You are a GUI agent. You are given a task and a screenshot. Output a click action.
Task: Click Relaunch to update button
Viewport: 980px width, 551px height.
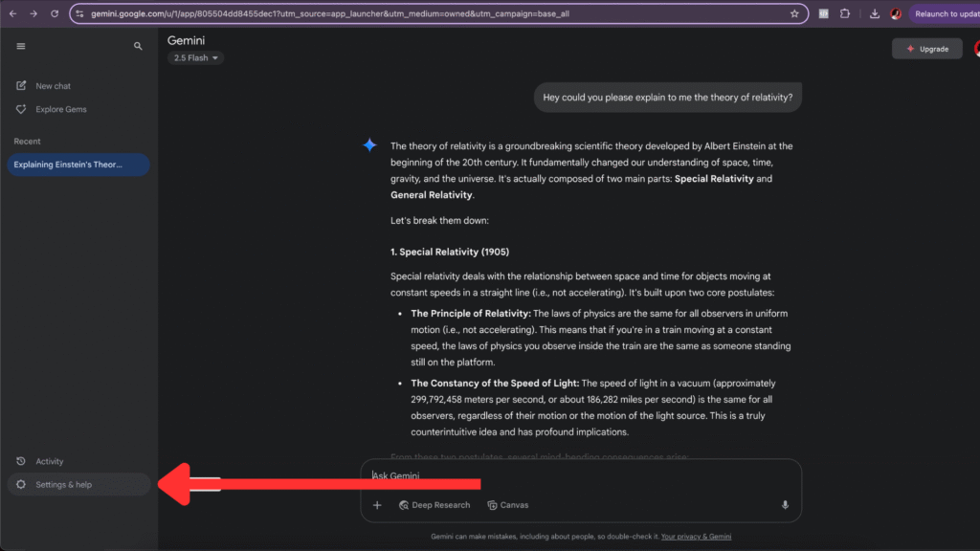pyautogui.click(x=946, y=13)
